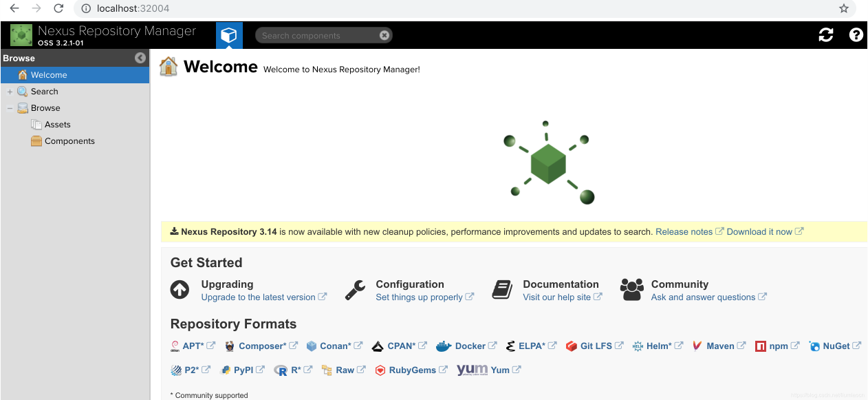Viewport: 868px width, 400px height.
Task: Click the refresh icon in top bar
Action: click(x=826, y=35)
